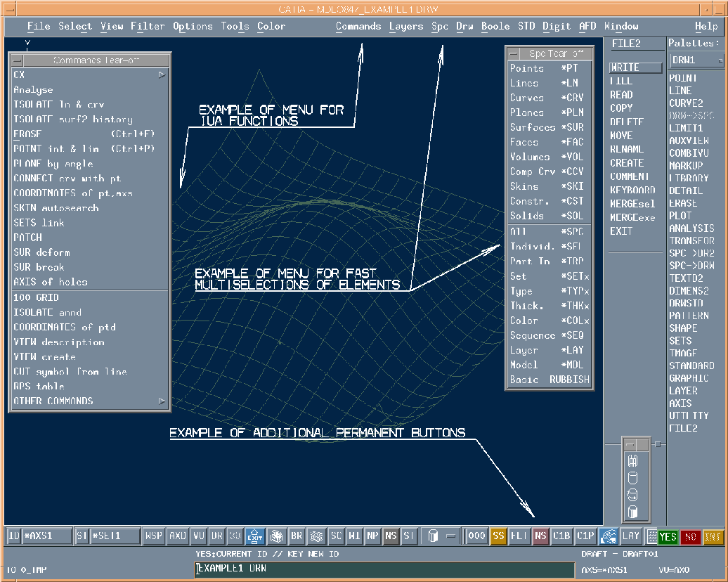Open the DRW1 palette dropdown
The width and height of the screenshot is (728, 582).
pyautogui.click(x=696, y=60)
